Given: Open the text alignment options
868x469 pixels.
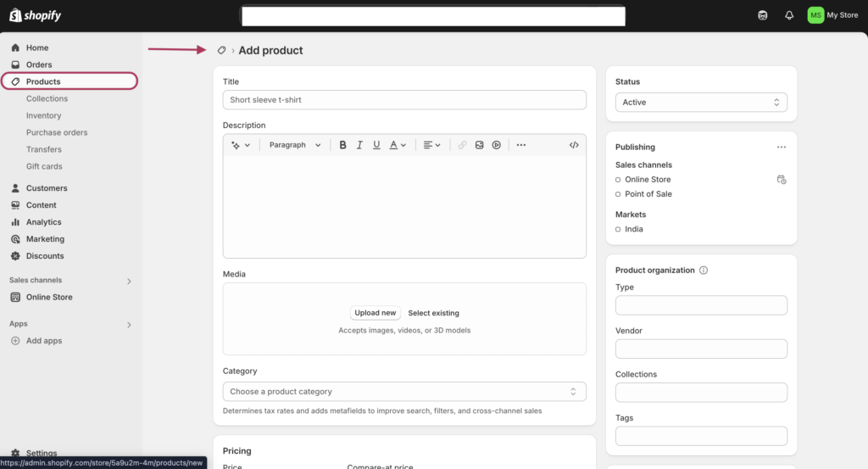Looking at the screenshot, I should (431, 145).
